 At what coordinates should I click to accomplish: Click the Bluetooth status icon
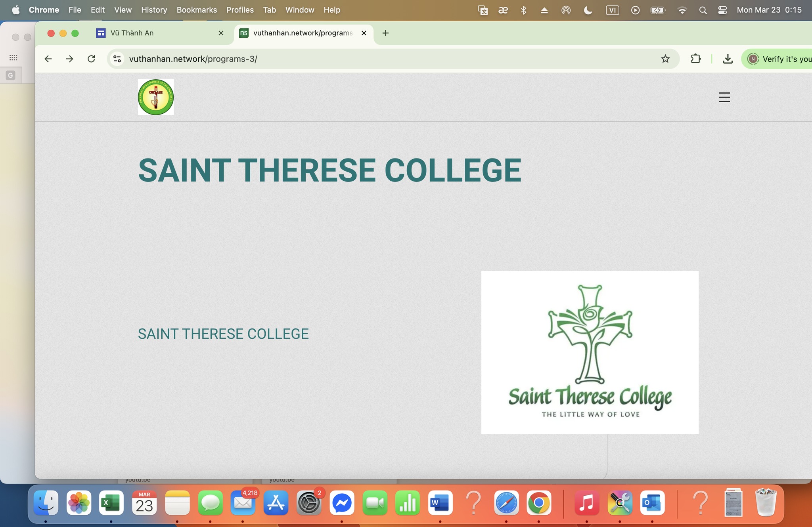523,10
